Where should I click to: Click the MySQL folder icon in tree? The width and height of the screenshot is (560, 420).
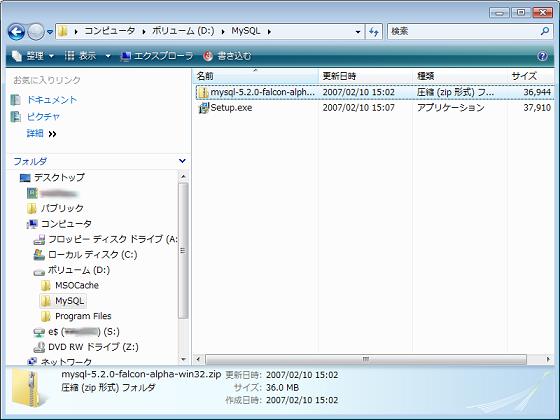46,301
